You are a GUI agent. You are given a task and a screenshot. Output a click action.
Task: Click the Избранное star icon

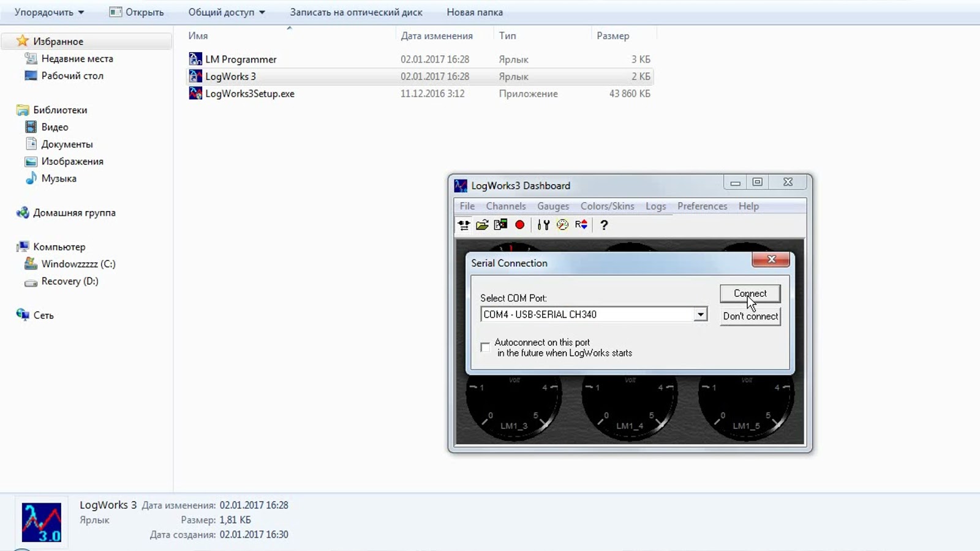(x=23, y=41)
